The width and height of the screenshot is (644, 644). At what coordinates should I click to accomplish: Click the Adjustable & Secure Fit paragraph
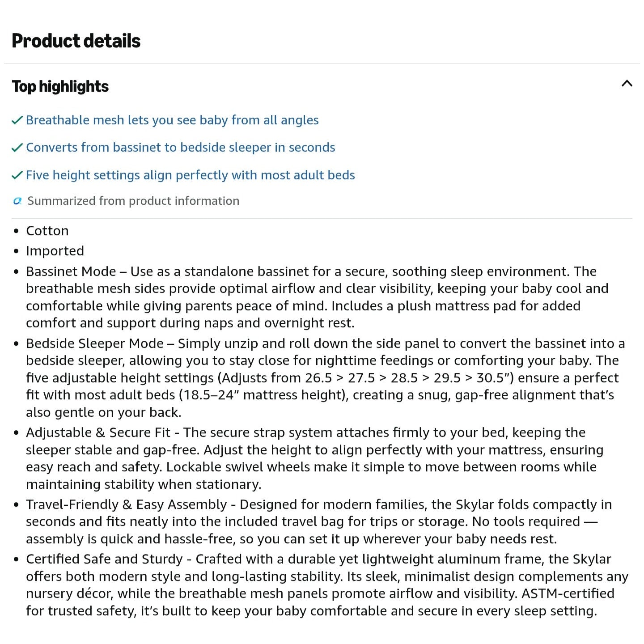coord(314,458)
